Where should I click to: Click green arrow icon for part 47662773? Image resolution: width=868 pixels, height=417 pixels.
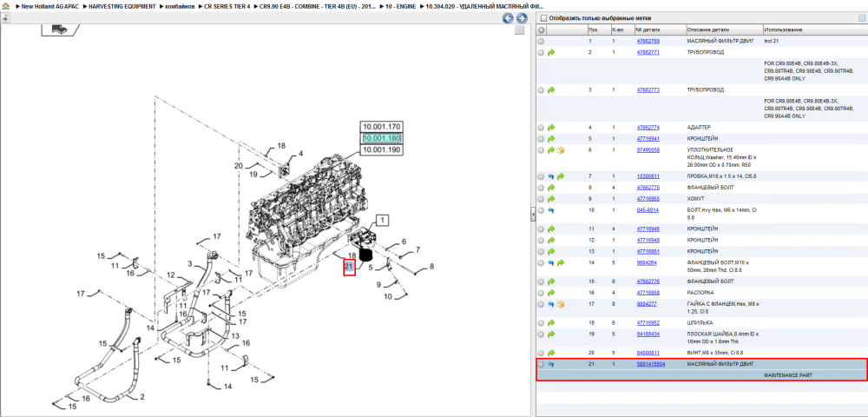[551, 89]
